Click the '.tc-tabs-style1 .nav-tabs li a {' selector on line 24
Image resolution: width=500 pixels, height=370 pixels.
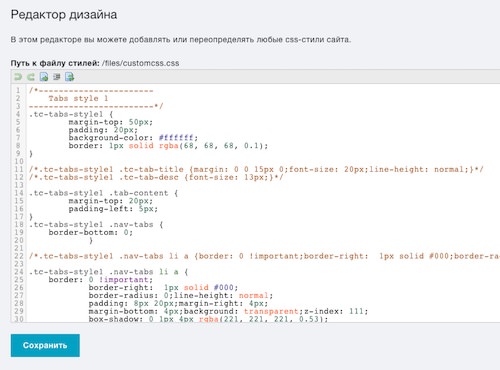click(x=108, y=272)
